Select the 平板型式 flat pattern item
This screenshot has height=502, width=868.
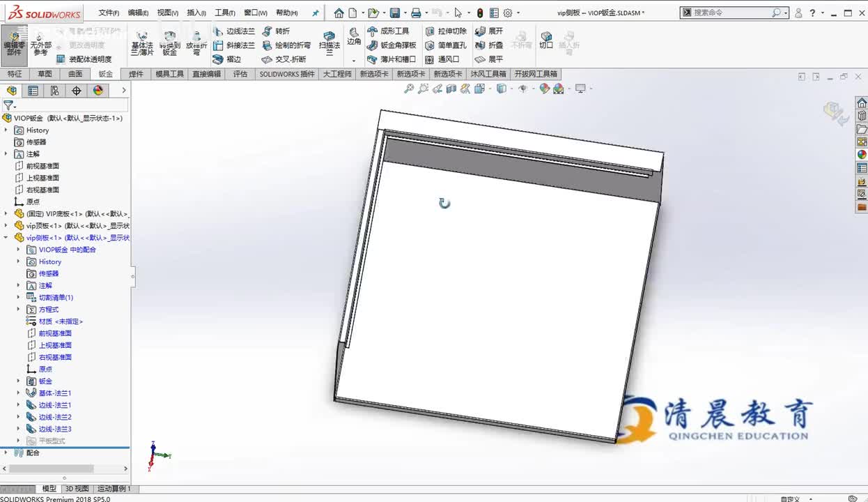tap(46, 441)
